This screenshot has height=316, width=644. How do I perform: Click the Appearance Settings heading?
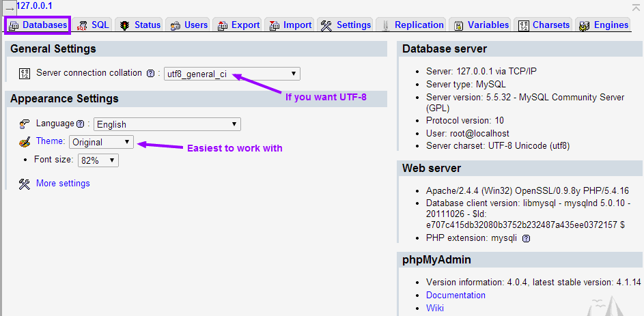64,98
